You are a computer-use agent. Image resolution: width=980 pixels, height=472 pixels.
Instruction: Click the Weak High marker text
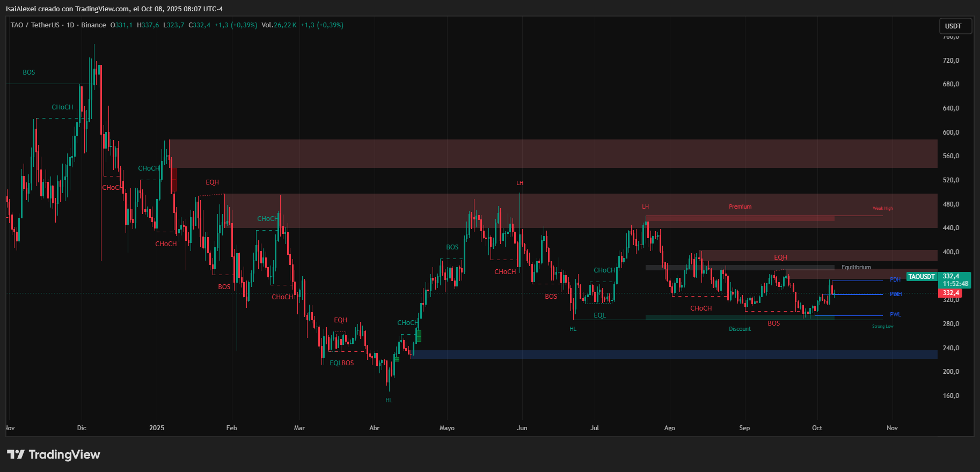[x=882, y=209]
